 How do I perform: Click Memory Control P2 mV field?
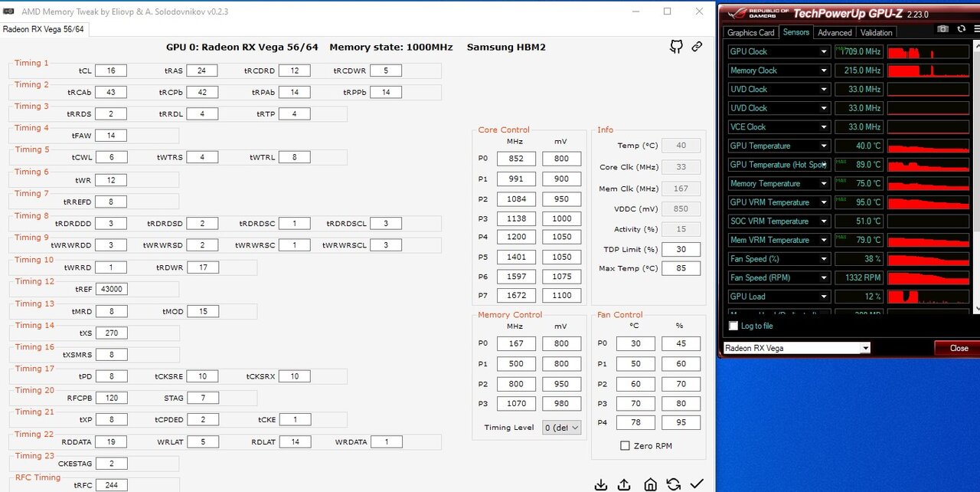(562, 384)
